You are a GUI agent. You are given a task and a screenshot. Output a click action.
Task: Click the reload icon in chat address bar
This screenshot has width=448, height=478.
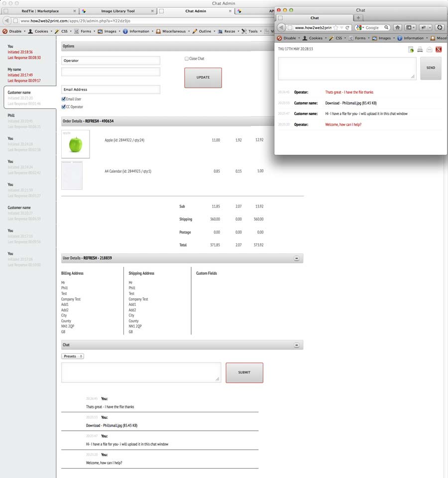[347, 27]
